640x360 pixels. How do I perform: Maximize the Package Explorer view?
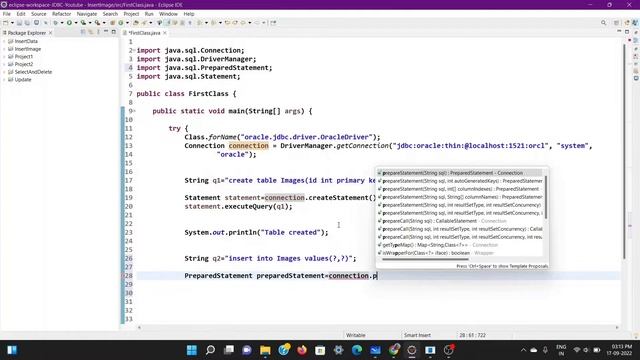coord(113,32)
